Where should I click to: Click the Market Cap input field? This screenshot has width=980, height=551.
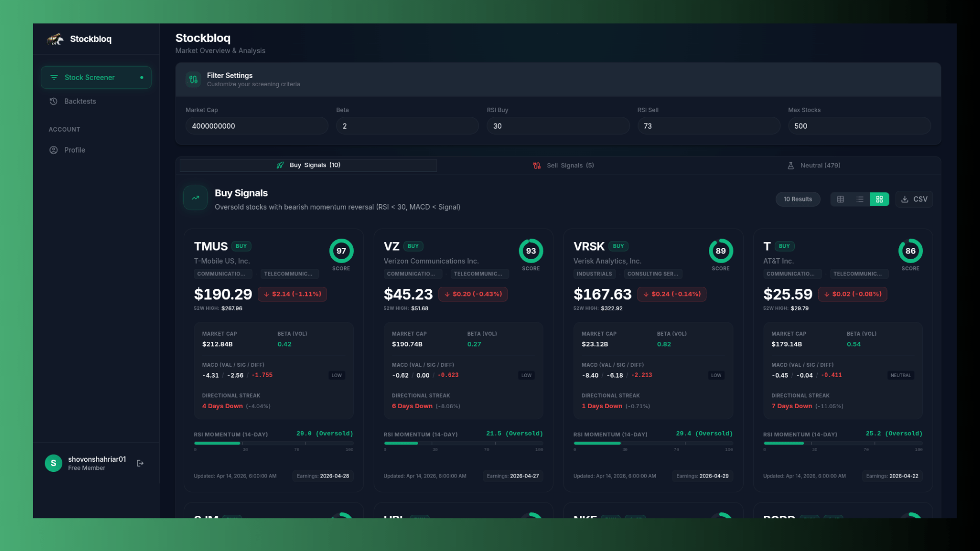point(257,126)
